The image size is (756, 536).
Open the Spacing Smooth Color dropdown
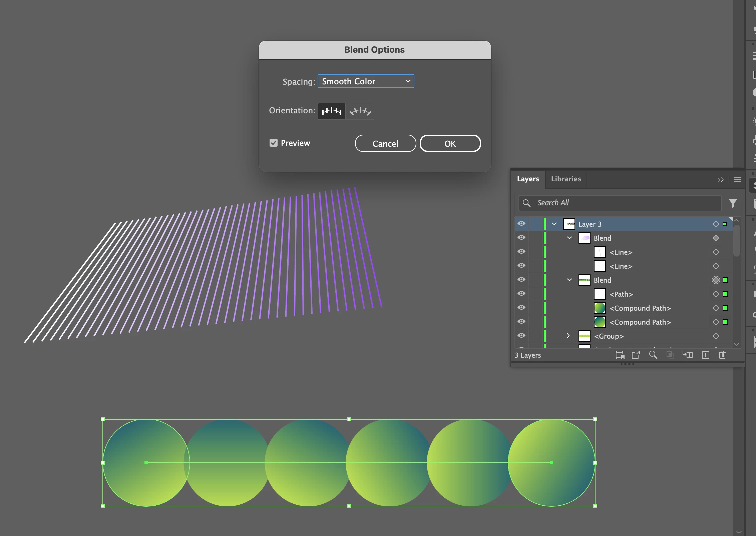click(x=366, y=81)
